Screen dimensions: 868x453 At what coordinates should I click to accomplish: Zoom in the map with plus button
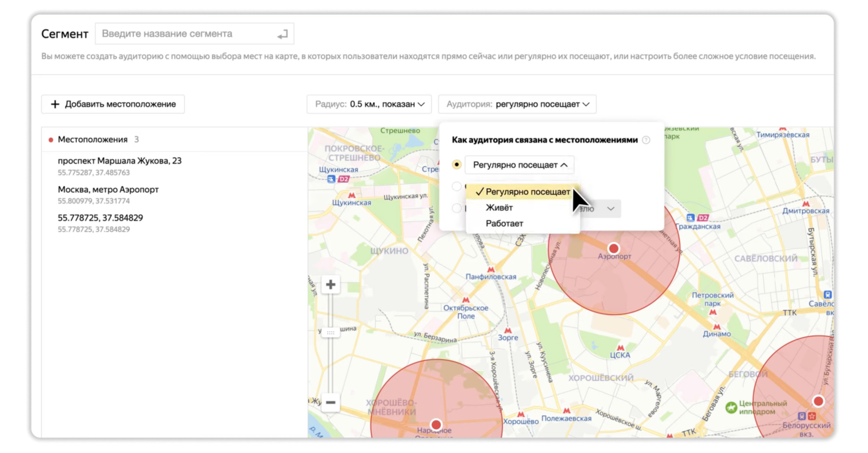[x=330, y=284]
